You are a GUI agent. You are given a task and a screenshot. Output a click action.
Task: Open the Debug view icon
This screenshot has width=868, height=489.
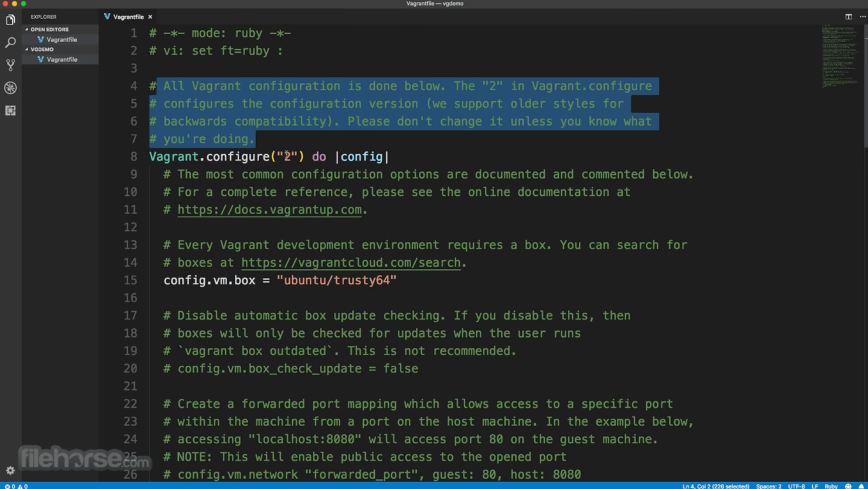(x=10, y=88)
